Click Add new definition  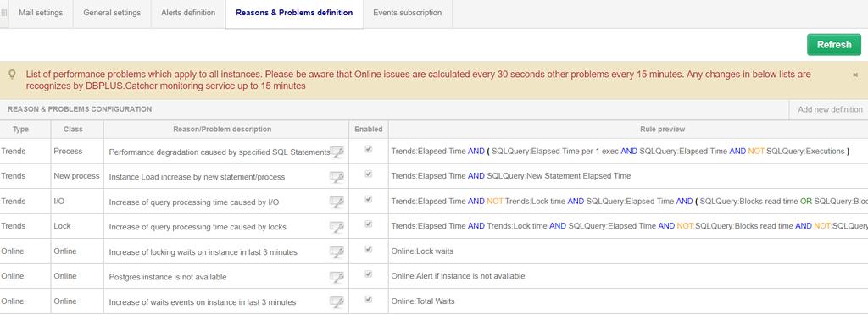[x=830, y=109]
